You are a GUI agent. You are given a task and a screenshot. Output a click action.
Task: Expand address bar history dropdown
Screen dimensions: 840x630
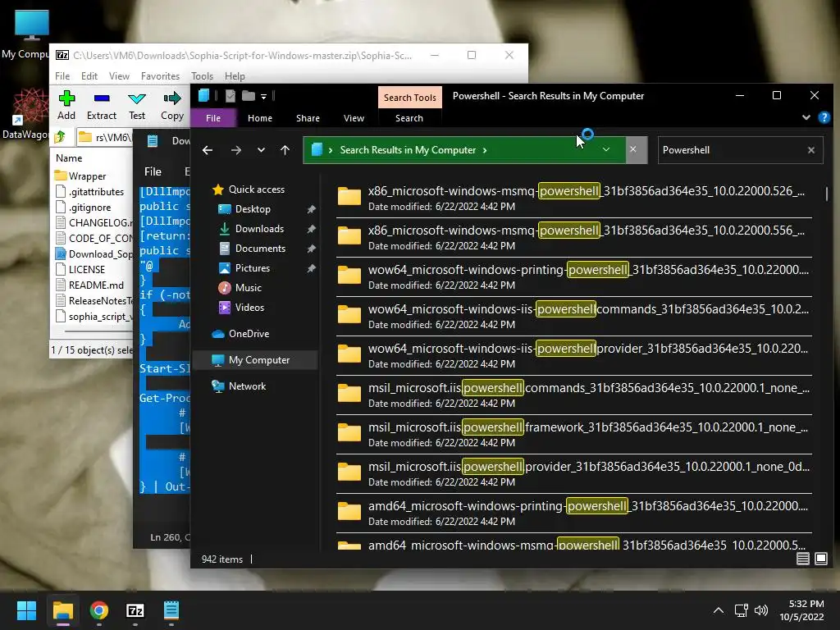click(x=606, y=150)
